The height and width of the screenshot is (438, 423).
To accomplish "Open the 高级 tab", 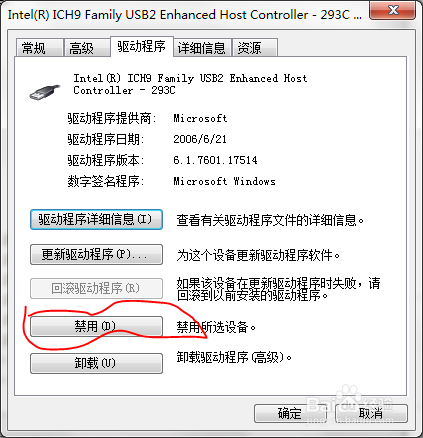I will click(x=87, y=48).
